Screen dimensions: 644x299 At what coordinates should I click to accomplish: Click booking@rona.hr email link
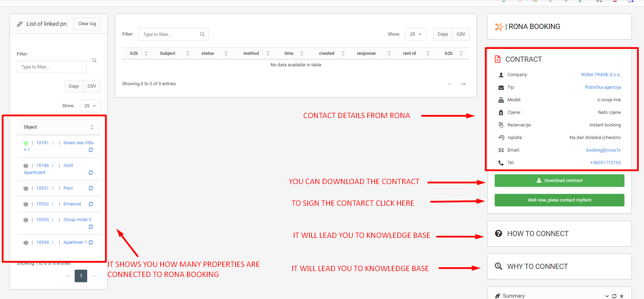tap(604, 150)
